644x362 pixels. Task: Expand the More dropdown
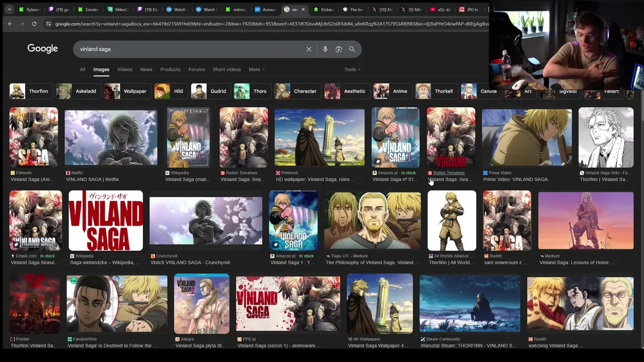click(256, 69)
